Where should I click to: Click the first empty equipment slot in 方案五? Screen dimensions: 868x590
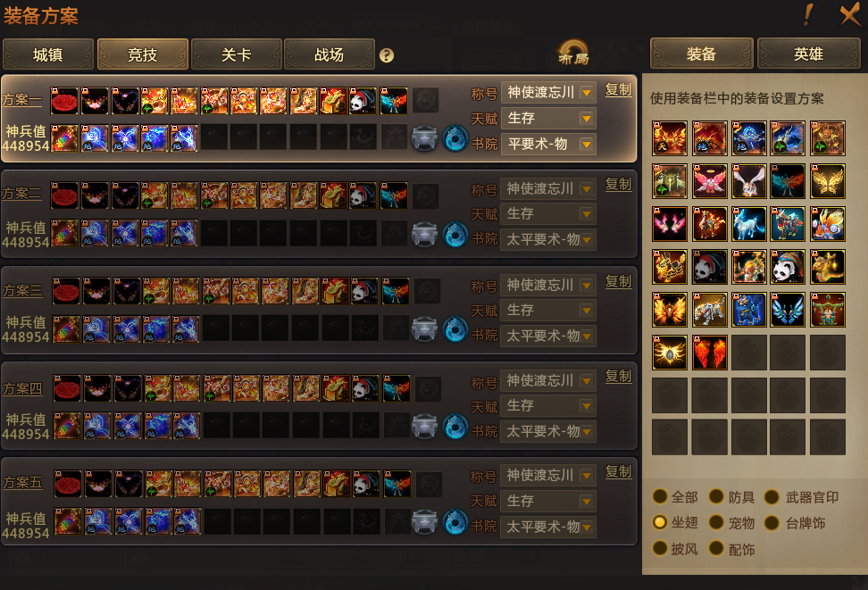218,522
